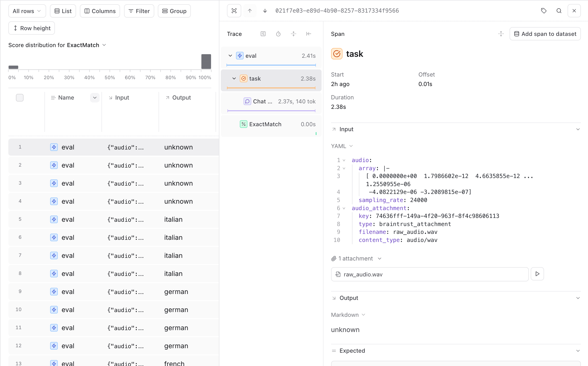
Task: Collapse the eval span chevron
Action: 230,56
